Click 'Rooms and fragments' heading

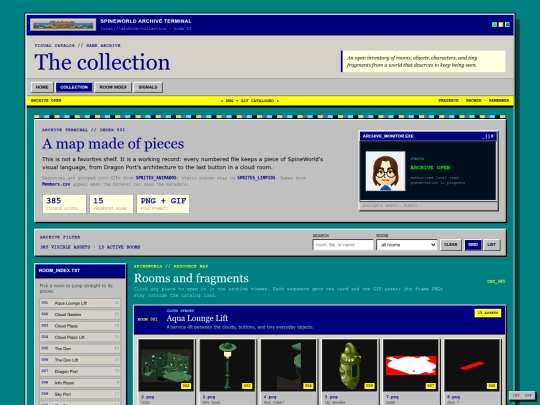tap(191, 278)
